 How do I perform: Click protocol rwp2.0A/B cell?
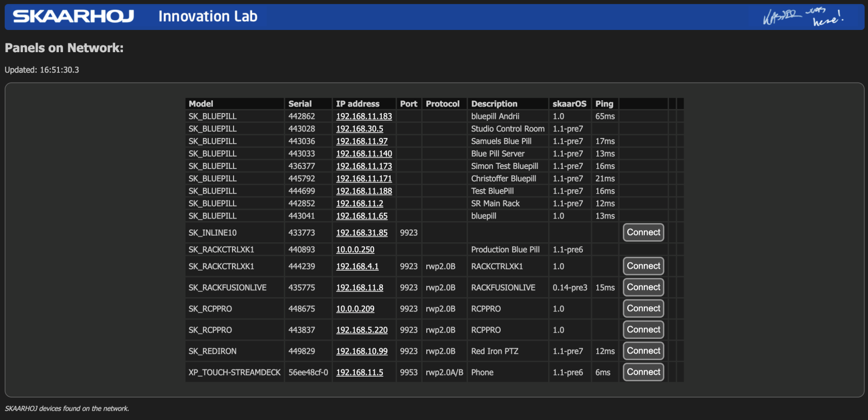click(444, 372)
